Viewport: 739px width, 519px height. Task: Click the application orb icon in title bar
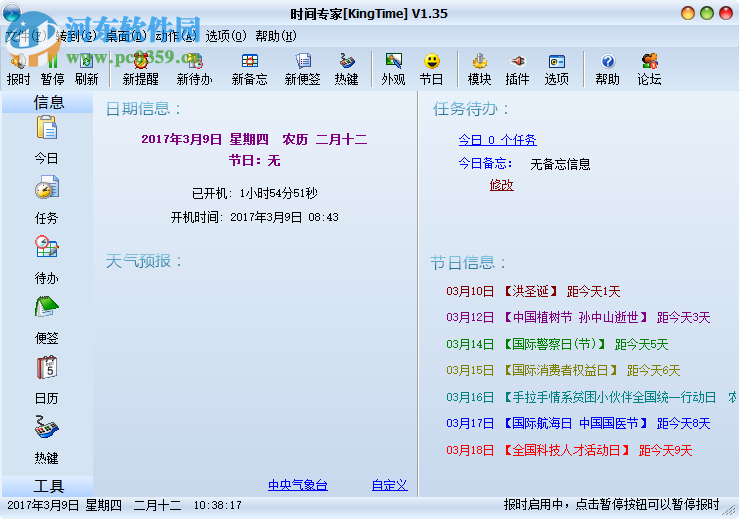click(12, 13)
